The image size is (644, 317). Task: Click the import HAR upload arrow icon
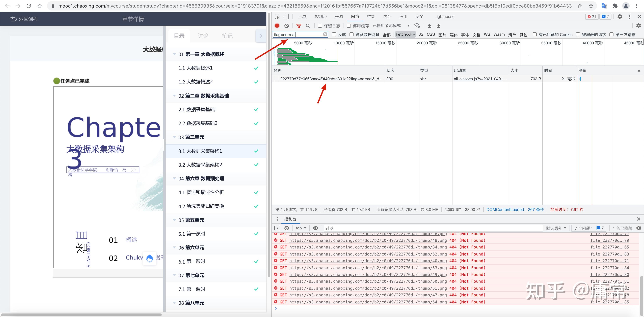coord(429,26)
